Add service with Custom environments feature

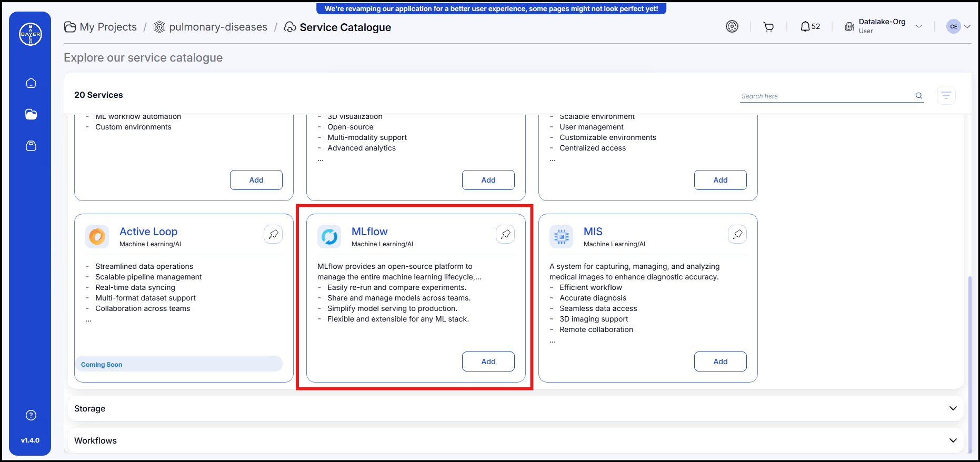(x=256, y=180)
